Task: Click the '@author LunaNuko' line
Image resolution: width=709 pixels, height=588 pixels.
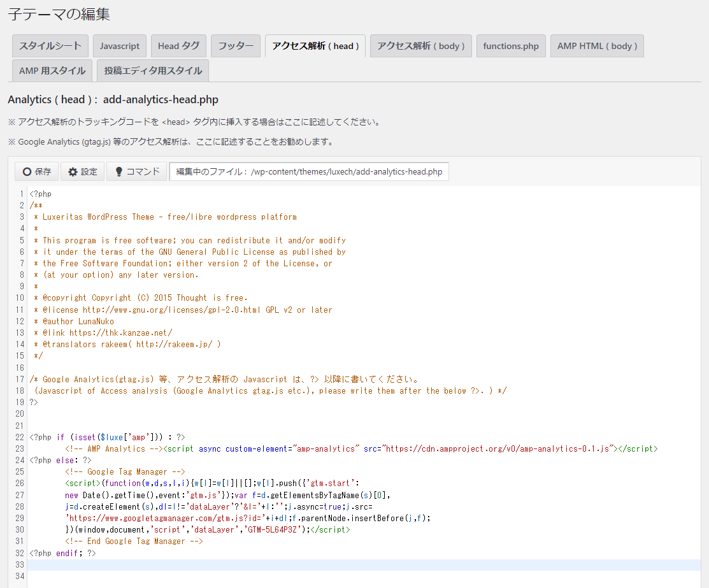Action: (x=74, y=321)
